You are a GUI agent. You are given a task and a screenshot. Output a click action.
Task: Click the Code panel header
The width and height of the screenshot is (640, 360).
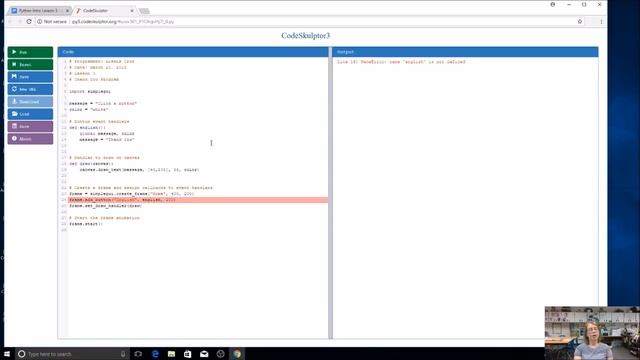coord(193,52)
